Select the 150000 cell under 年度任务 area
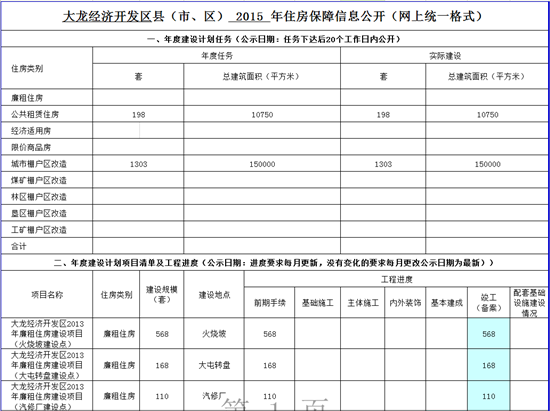The height and width of the screenshot is (411, 550). click(262, 164)
